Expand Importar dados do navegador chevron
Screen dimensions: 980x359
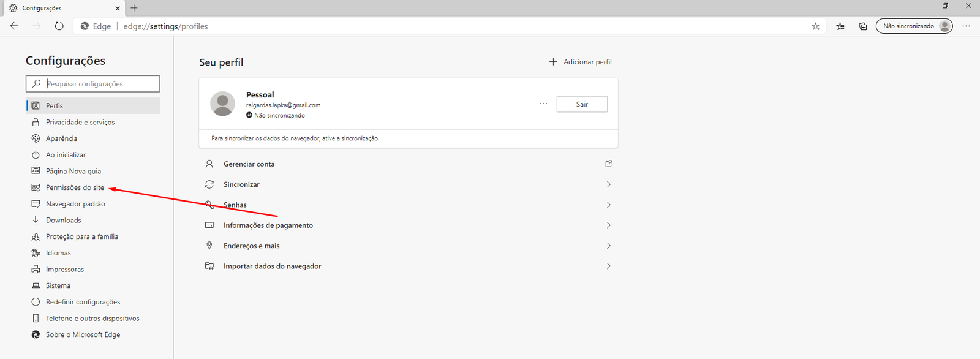point(608,266)
